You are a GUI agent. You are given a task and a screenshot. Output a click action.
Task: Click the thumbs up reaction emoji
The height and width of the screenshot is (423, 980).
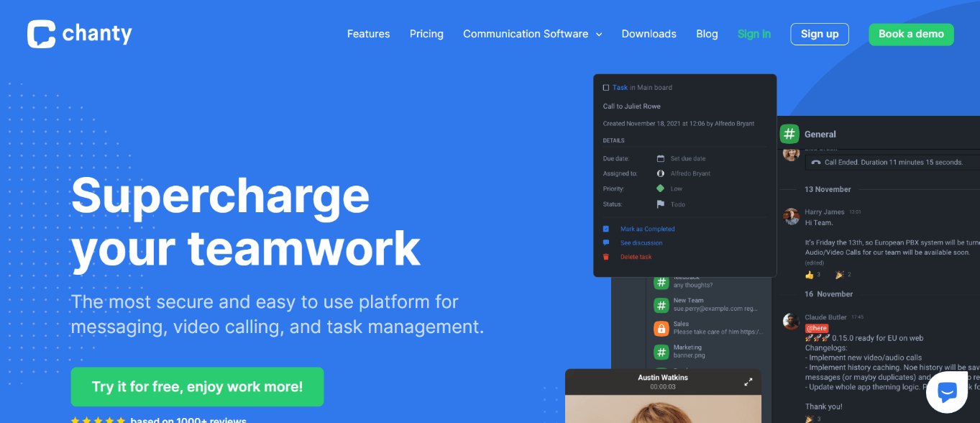tap(809, 275)
